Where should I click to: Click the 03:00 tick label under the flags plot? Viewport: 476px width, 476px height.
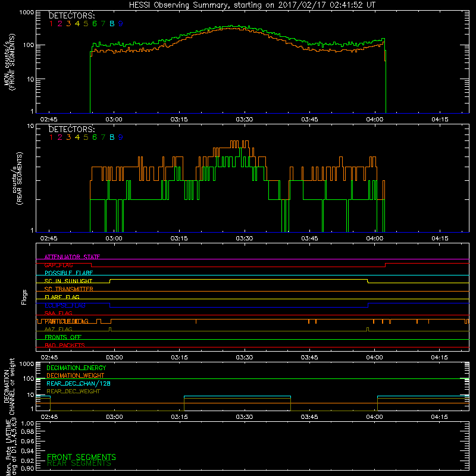[x=114, y=358]
